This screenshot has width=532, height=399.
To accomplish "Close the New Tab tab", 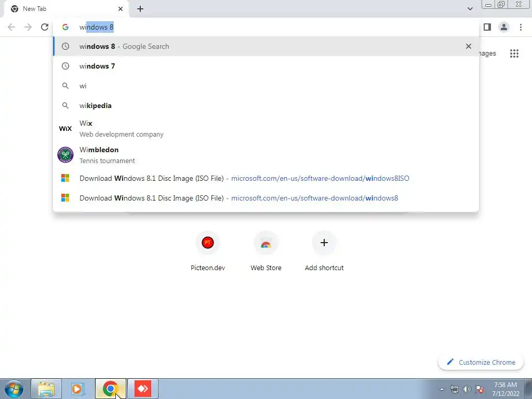I will coord(121,9).
